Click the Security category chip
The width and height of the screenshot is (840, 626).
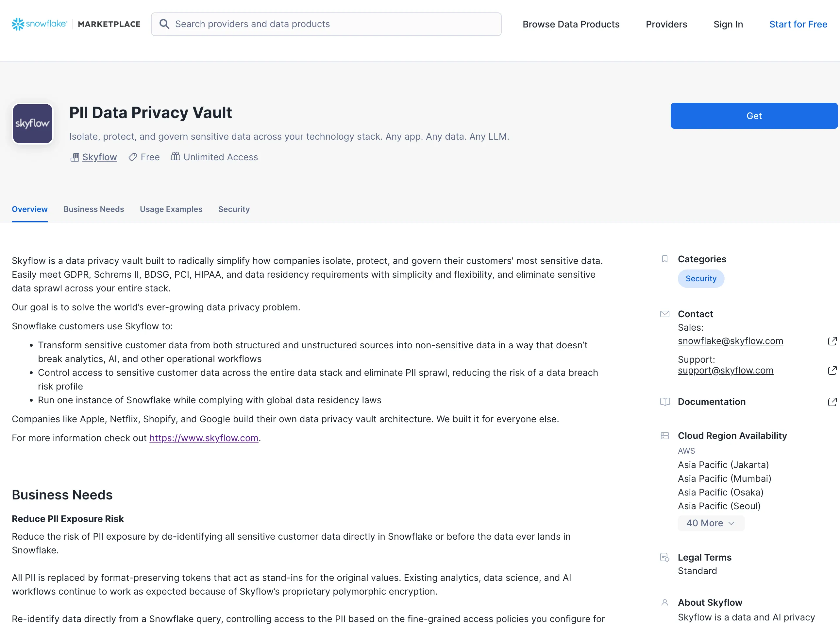(x=701, y=279)
